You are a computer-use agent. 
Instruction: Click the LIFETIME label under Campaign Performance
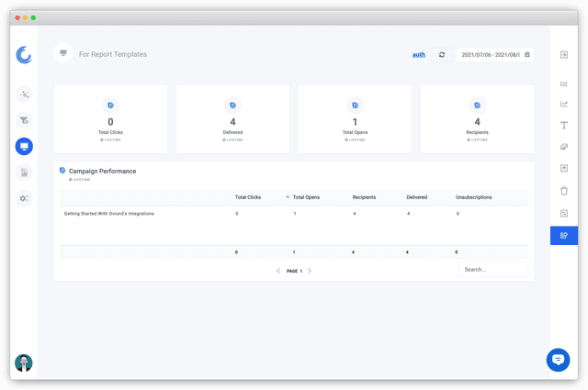(80, 180)
